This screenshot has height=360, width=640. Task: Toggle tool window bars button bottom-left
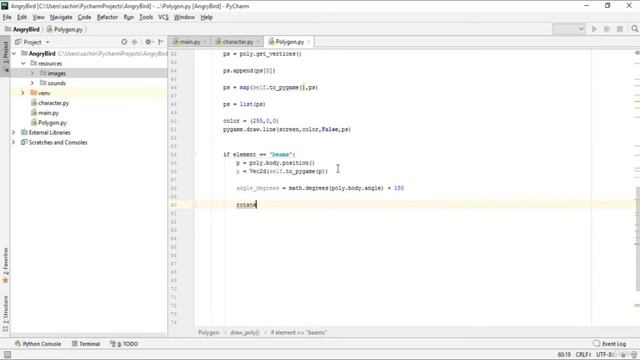coord(7,355)
